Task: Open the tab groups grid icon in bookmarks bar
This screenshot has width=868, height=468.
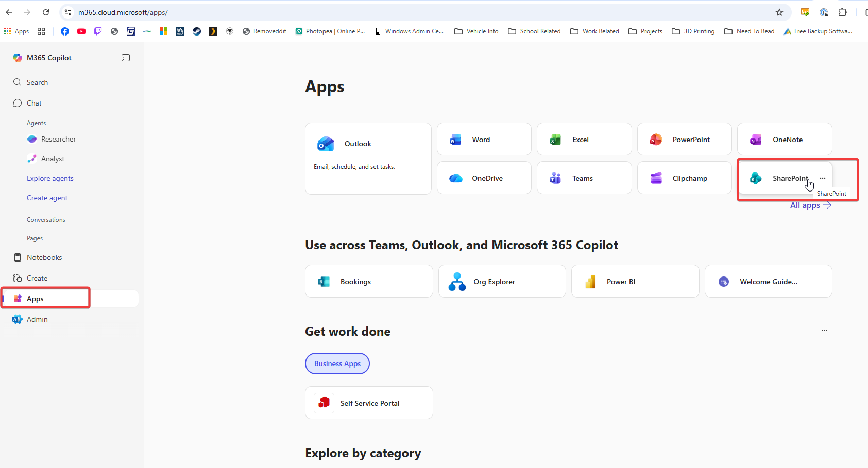Action: tap(41, 31)
